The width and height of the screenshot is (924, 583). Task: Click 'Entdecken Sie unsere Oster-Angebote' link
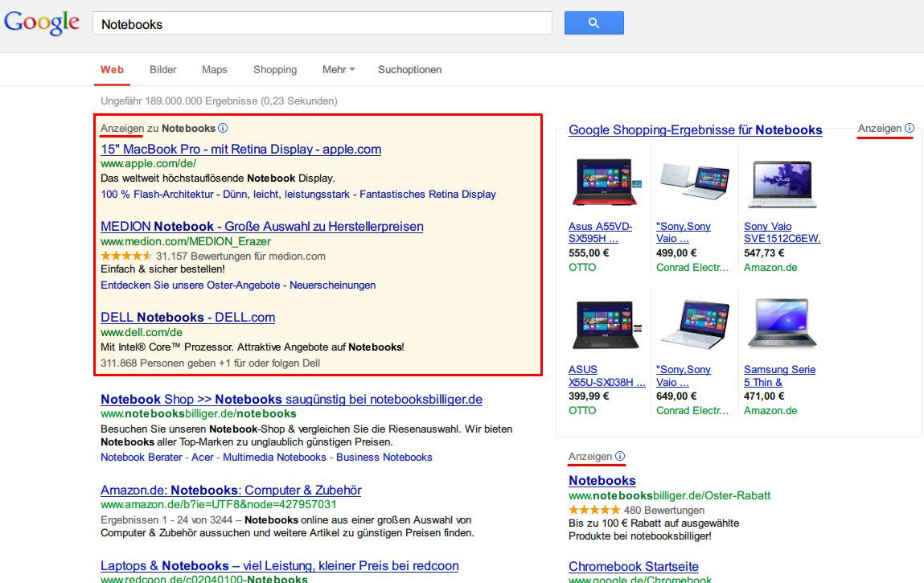(x=191, y=285)
